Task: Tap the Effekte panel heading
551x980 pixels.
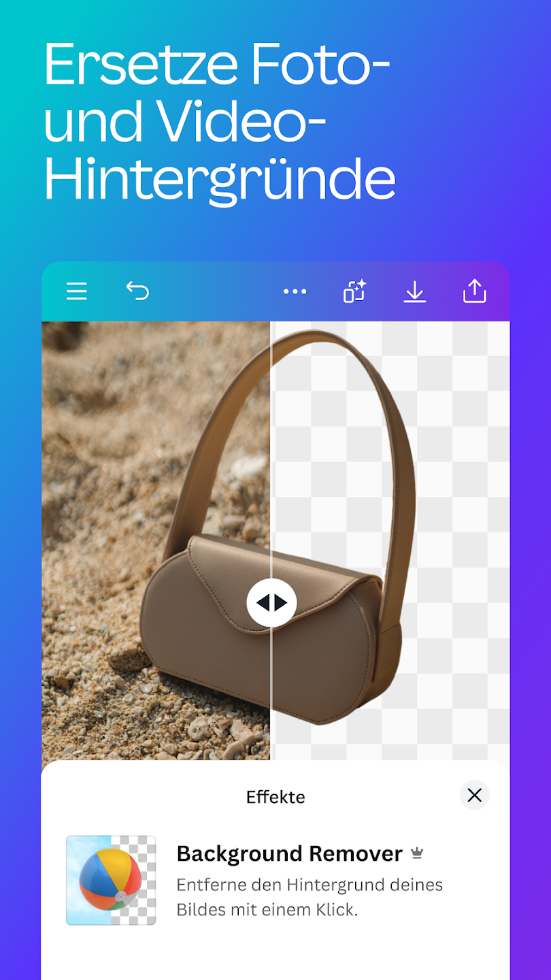Action: (275, 797)
